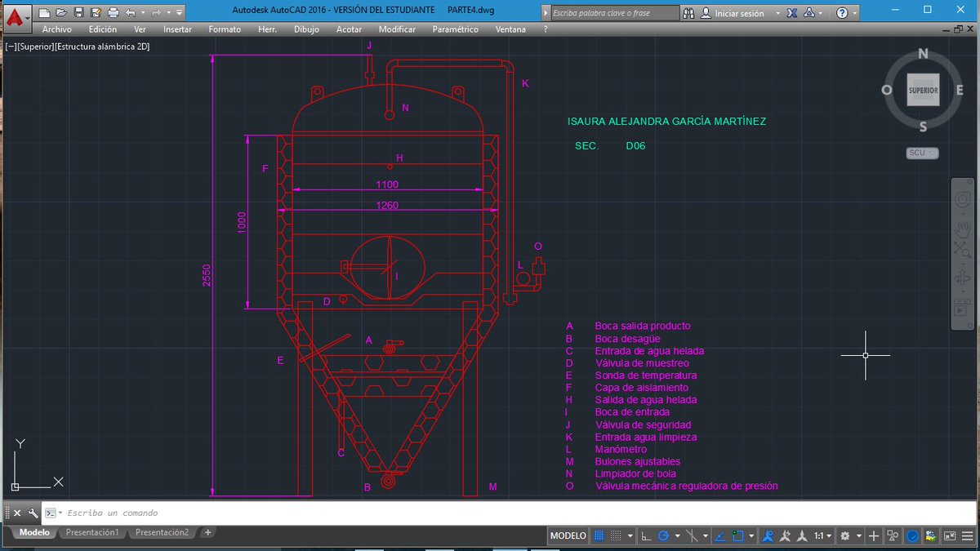Screen dimensions: 980x551
Task: Toggle annotation objects visibility
Action: (x=768, y=535)
